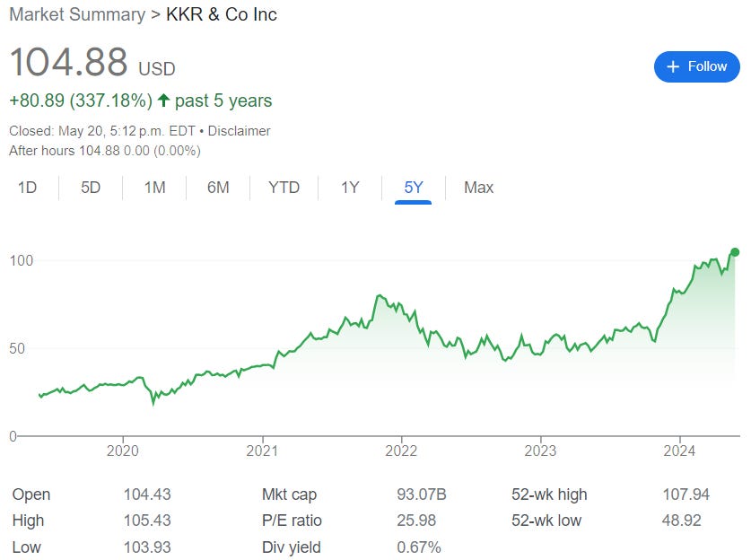Show the 1Y chart range

(x=350, y=188)
